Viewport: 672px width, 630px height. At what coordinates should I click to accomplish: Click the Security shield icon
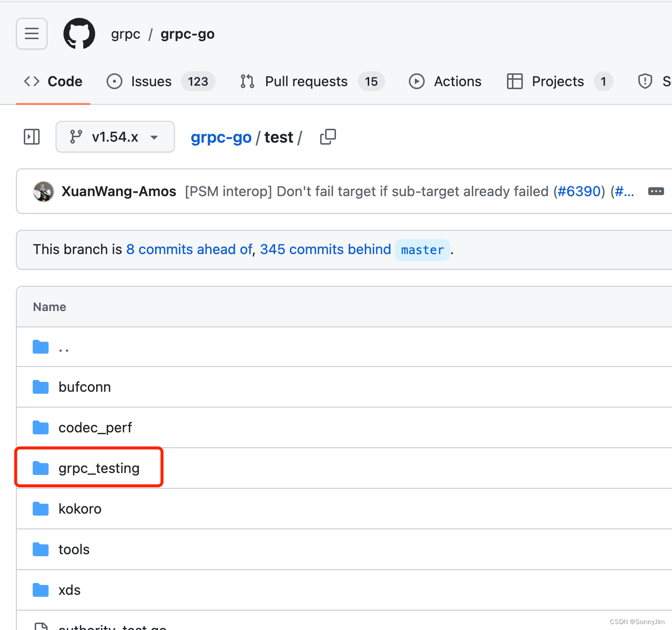coord(645,81)
